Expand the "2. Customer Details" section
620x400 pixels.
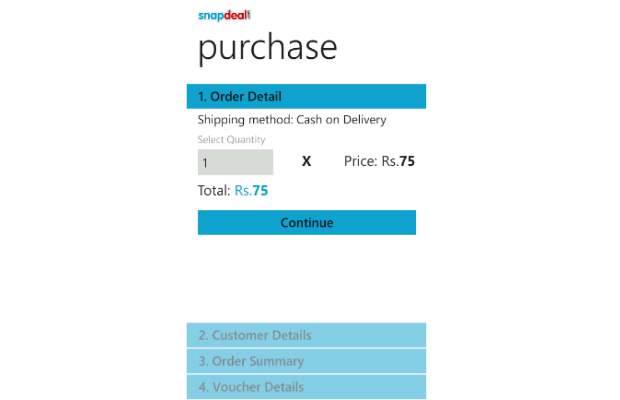click(x=306, y=335)
